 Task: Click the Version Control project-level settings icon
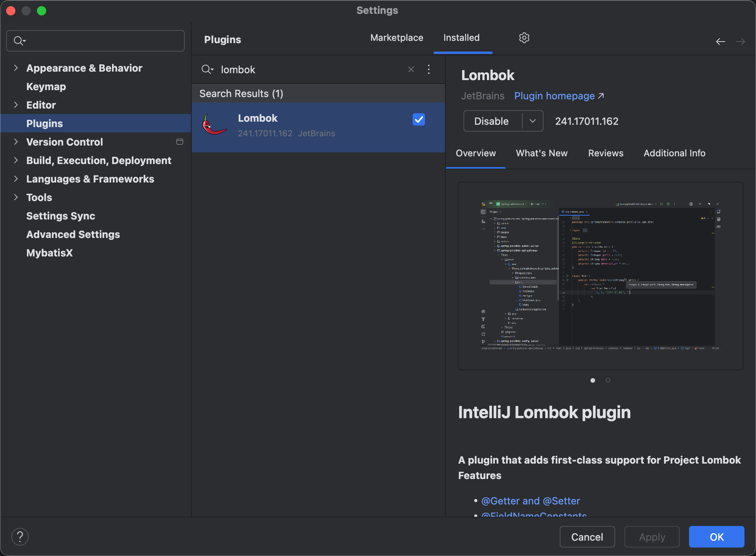[180, 142]
